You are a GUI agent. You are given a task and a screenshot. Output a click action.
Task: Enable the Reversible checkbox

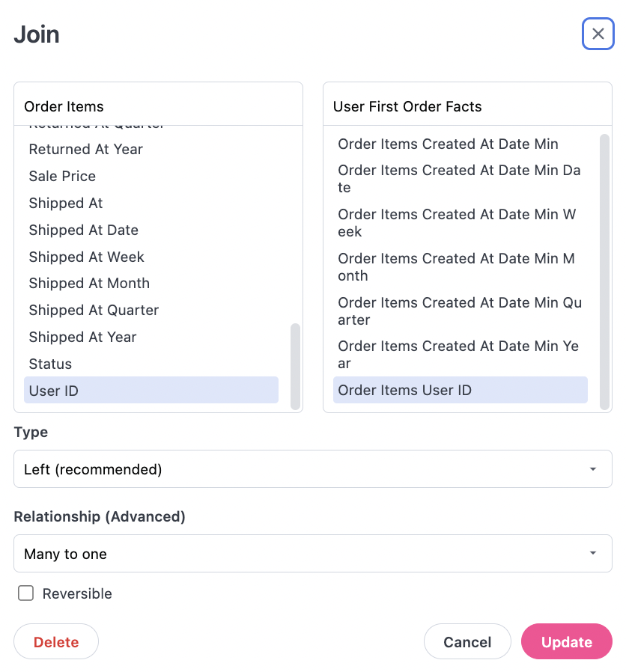pos(26,593)
